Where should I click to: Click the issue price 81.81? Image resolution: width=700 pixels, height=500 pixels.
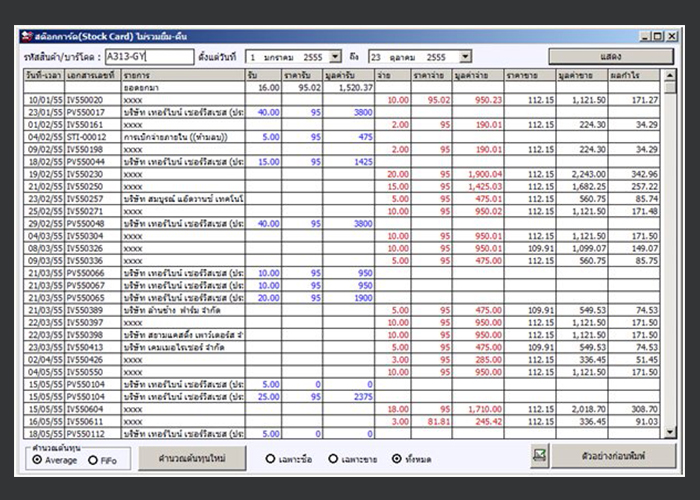tap(438, 421)
